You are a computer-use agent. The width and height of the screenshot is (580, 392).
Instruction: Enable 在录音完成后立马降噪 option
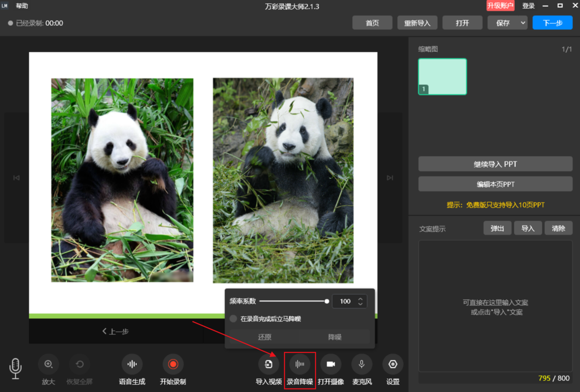pos(233,319)
